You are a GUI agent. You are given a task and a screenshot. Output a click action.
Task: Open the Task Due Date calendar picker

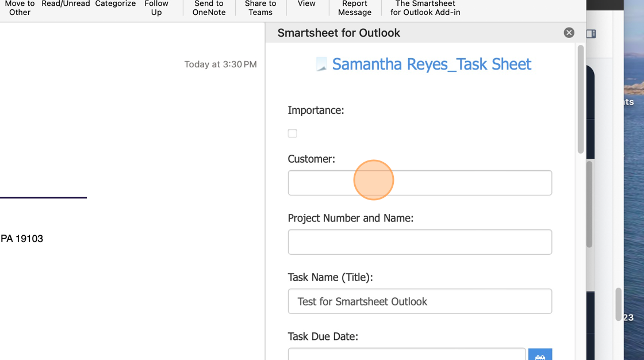[540, 355]
